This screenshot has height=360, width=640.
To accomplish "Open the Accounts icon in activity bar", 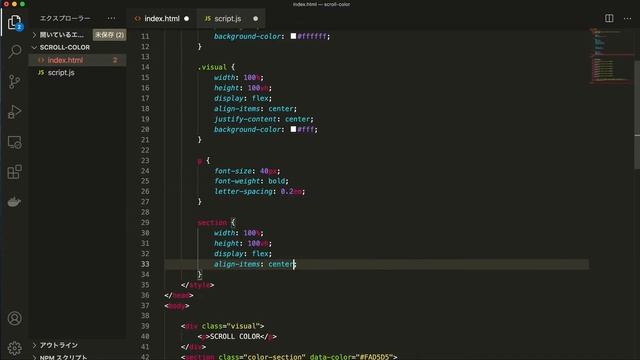I will [15, 318].
